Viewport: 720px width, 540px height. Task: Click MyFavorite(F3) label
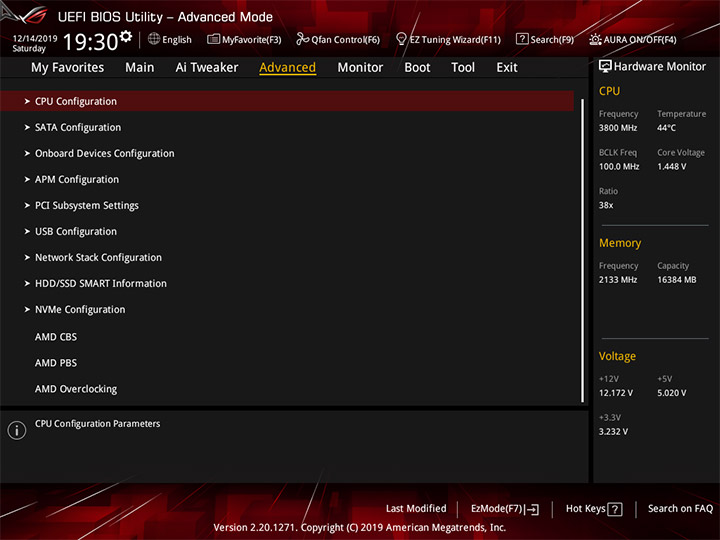[252, 39]
